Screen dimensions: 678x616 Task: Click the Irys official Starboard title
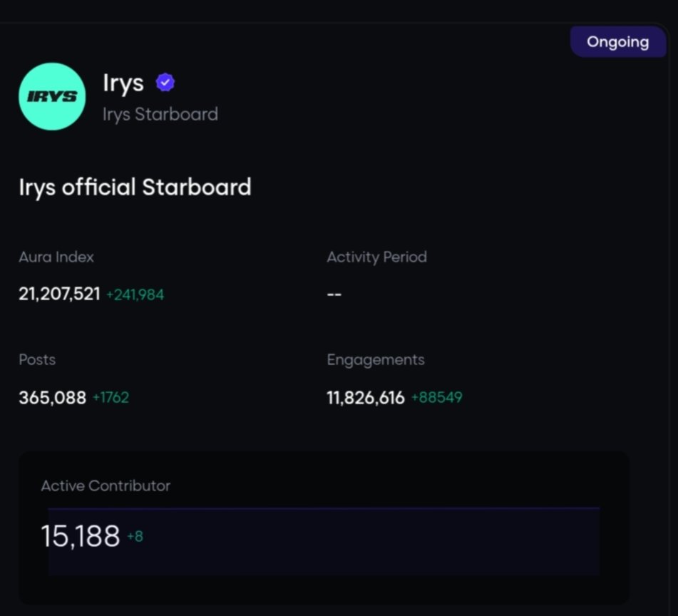135,188
